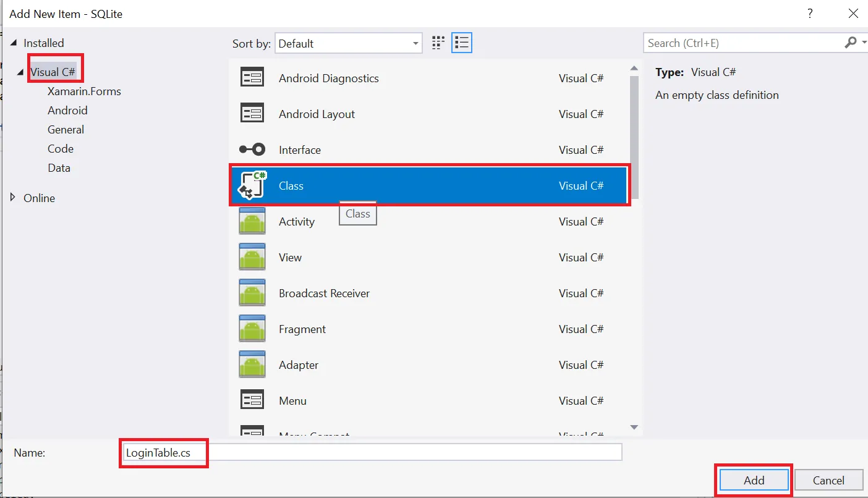Select the Installed label
The width and height of the screenshot is (868, 498).
(43, 43)
